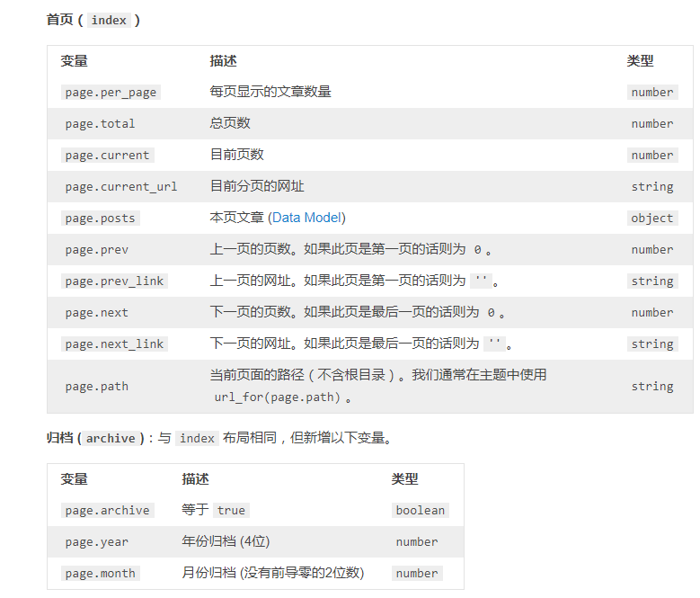Click the true code value in page.archive row

tap(231, 511)
